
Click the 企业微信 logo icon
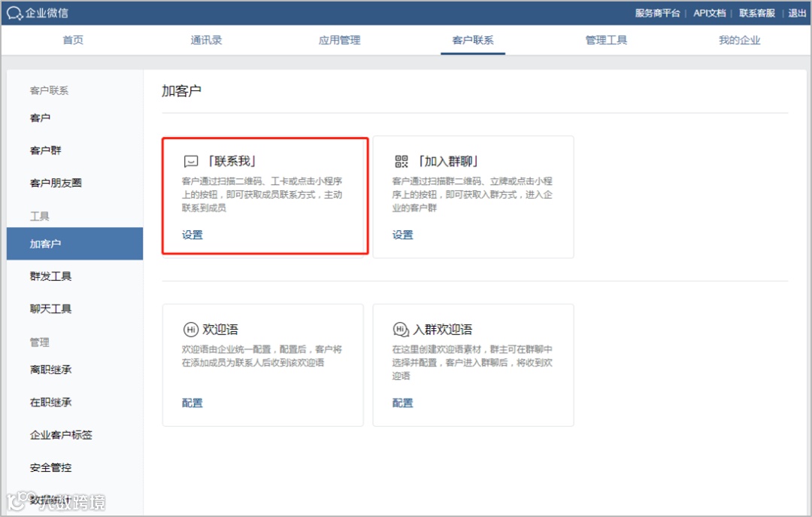[x=14, y=13]
